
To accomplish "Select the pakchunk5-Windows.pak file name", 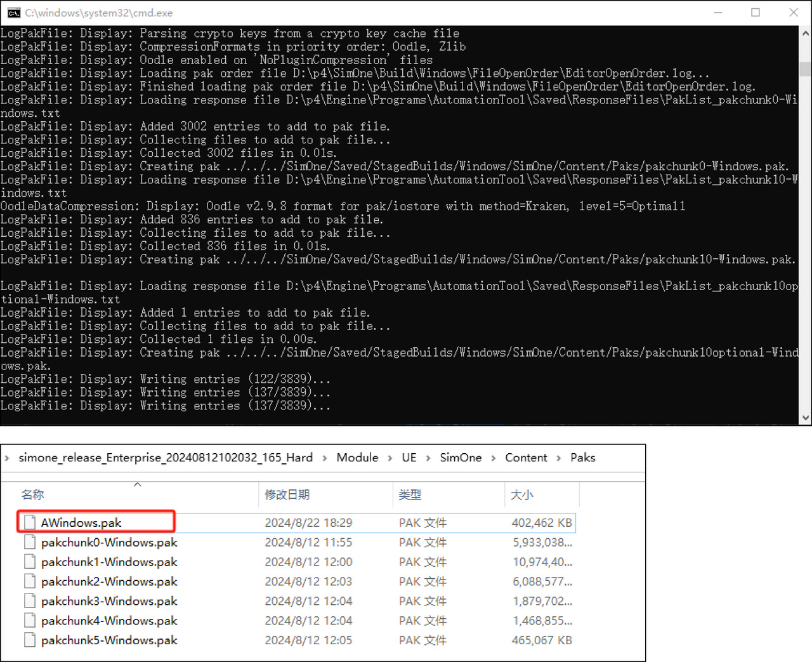I will (109, 640).
